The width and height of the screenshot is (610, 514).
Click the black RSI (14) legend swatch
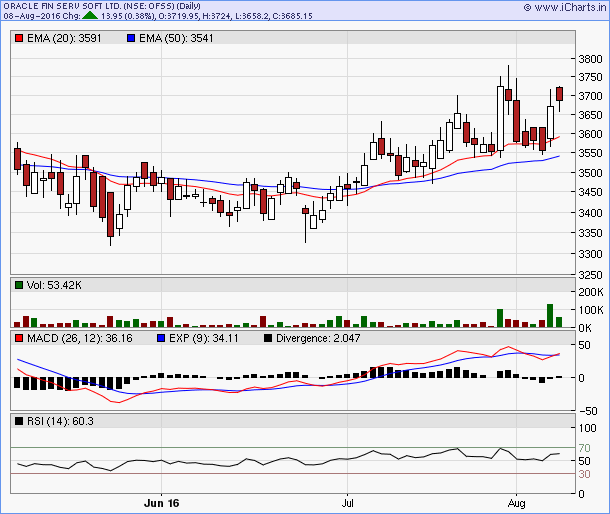(19, 421)
